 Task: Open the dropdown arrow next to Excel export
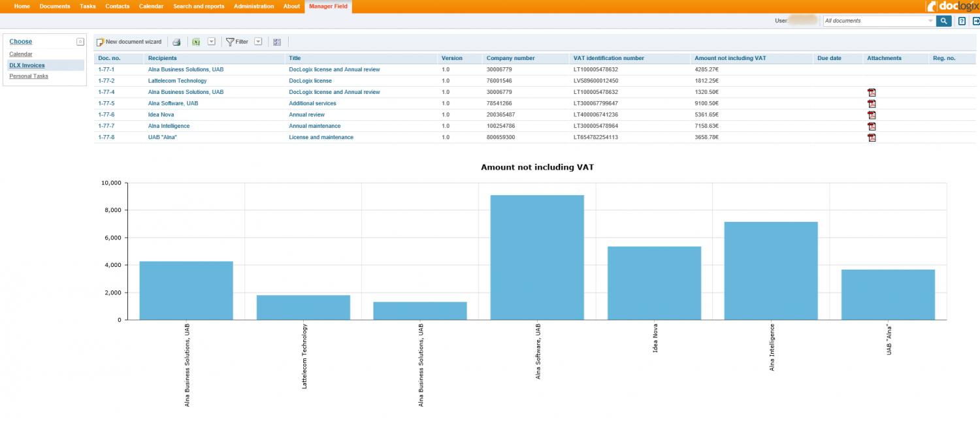pos(211,42)
